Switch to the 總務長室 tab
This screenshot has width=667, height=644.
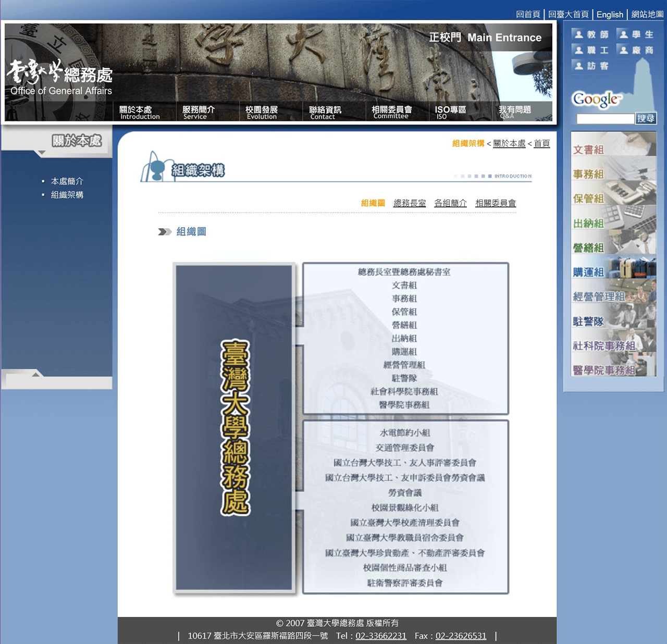(x=410, y=203)
